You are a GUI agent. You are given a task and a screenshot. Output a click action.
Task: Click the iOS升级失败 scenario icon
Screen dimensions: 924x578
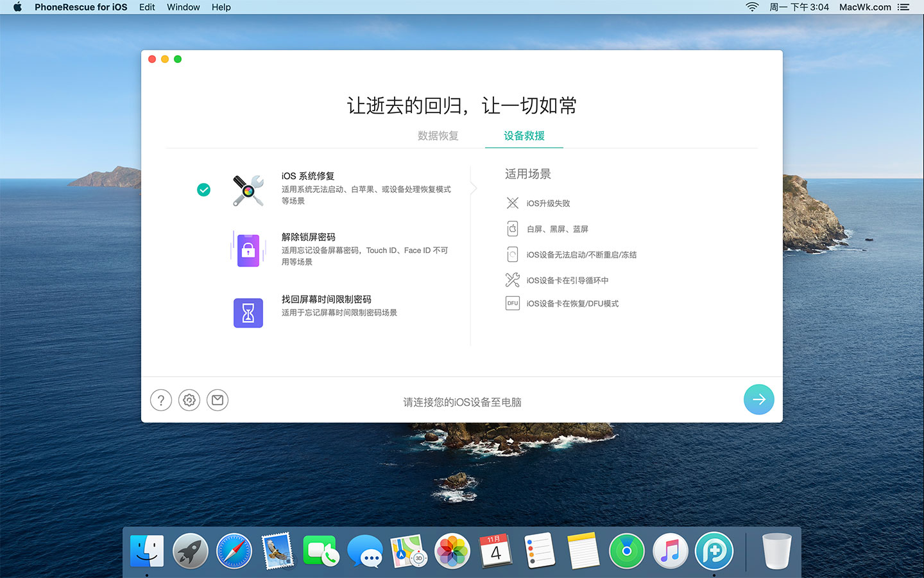[x=512, y=202]
